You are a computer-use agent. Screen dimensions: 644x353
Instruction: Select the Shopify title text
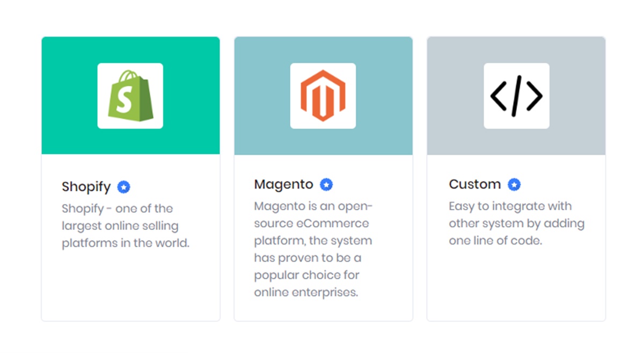click(86, 187)
